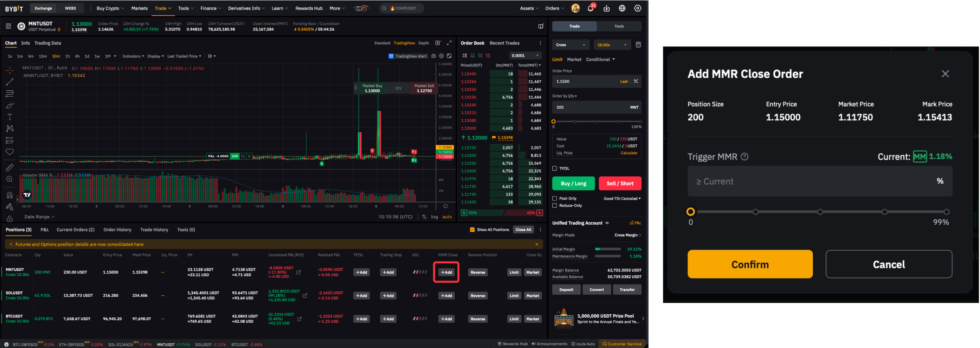Image resolution: width=980 pixels, height=348 pixels.
Task: Enable the TP/SL checkbox
Action: tap(554, 168)
